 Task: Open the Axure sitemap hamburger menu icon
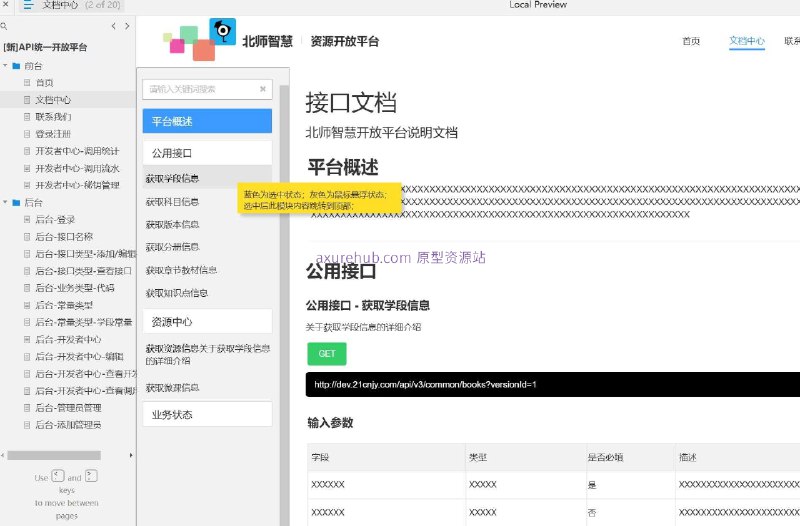pyautogui.click(x=28, y=5)
